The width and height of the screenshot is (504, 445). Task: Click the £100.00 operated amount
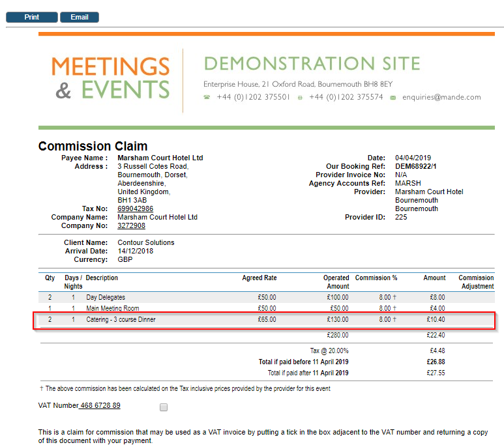point(338,297)
